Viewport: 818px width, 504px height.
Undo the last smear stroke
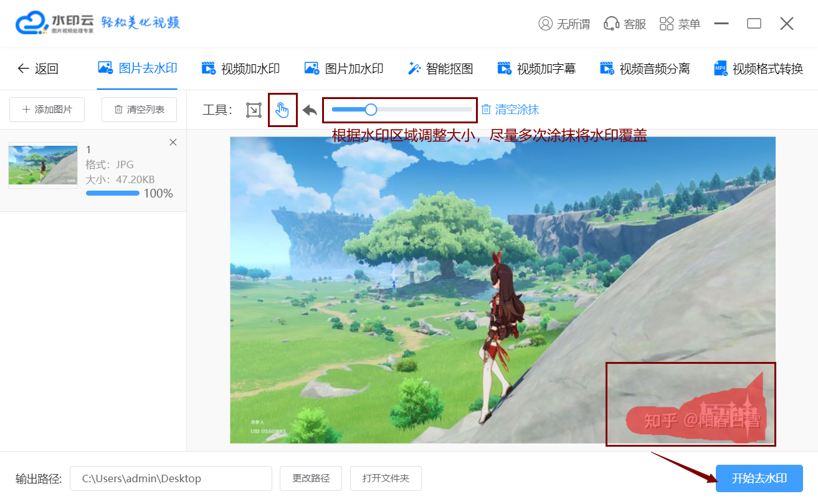coord(310,110)
